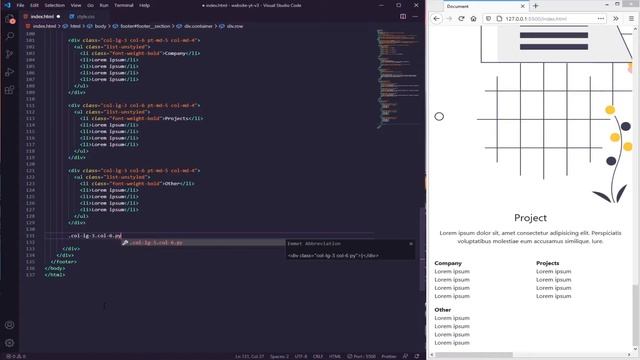
Task: Open the Terminal menu
Action: pyautogui.click(x=124, y=5)
